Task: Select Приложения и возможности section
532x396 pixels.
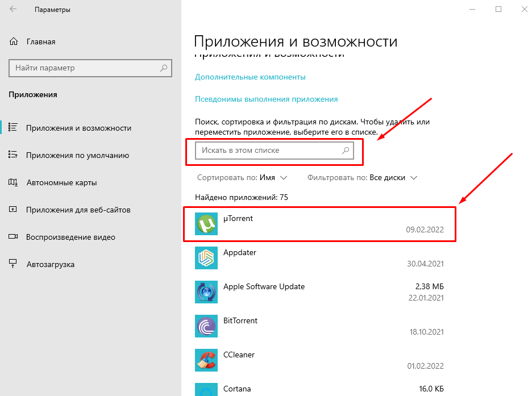Action: coord(78,128)
